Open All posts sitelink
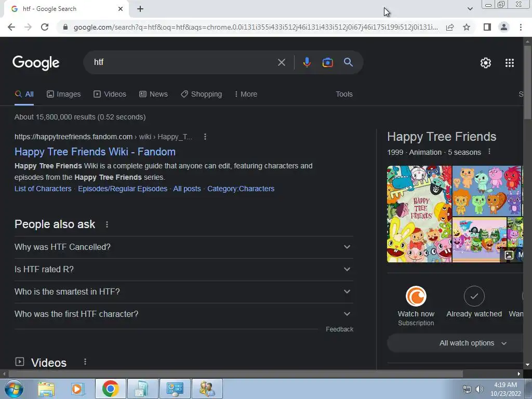 (187, 189)
